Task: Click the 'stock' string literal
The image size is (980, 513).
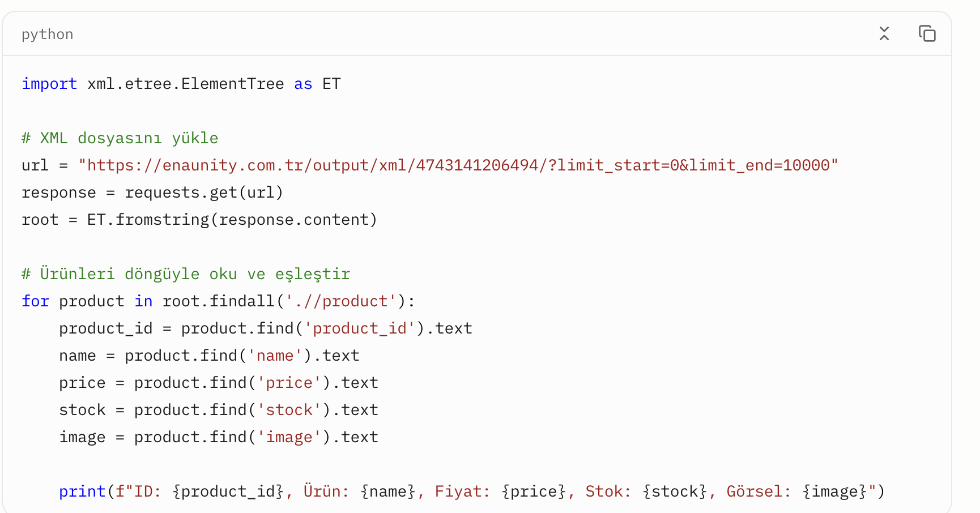Action: 289,410
